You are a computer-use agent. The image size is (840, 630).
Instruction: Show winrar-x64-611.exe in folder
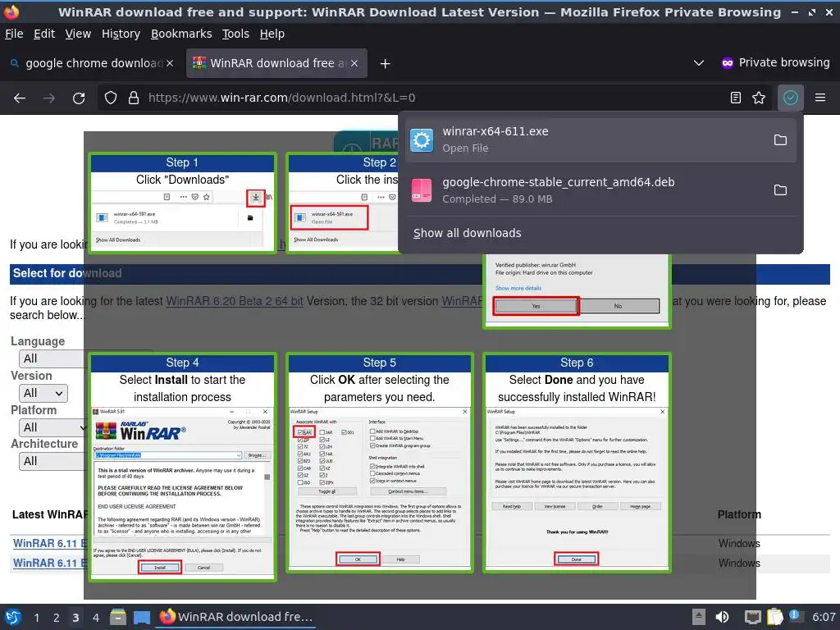pos(781,139)
